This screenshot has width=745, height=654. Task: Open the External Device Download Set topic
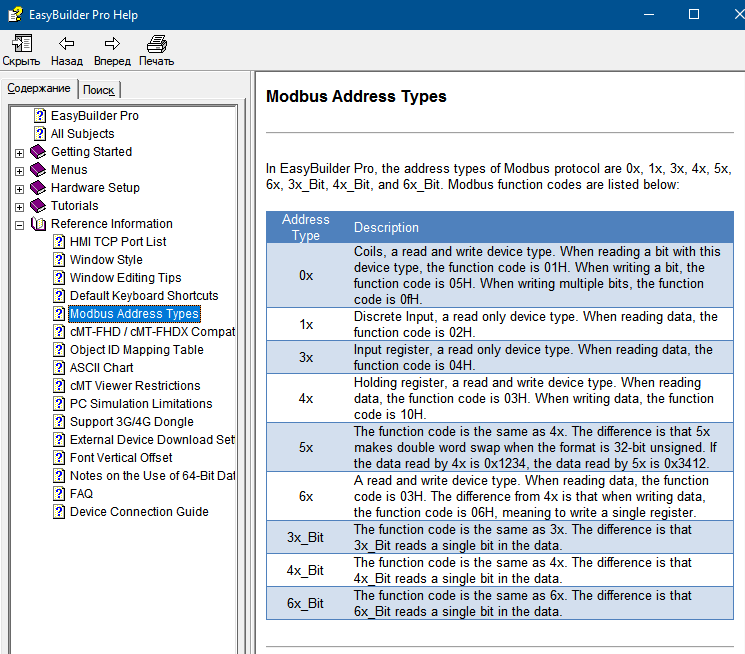(152, 440)
